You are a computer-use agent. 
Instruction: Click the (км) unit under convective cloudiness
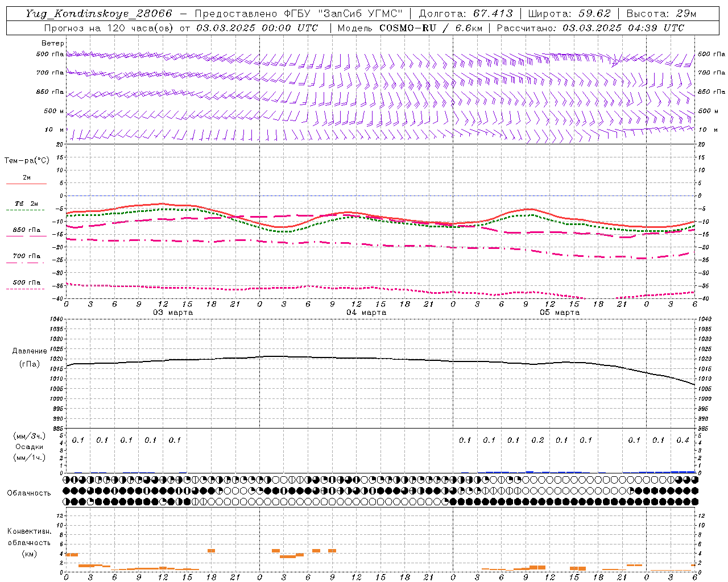[29, 554]
